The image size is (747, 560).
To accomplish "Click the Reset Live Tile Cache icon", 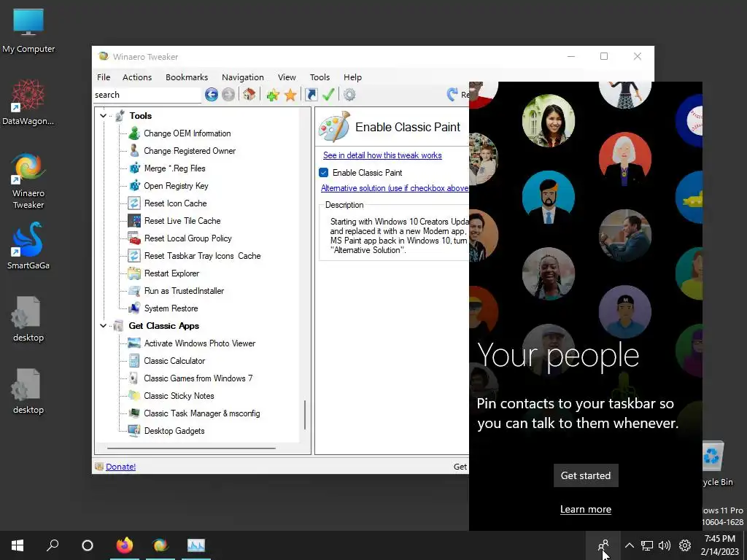I will tap(134, 221).
